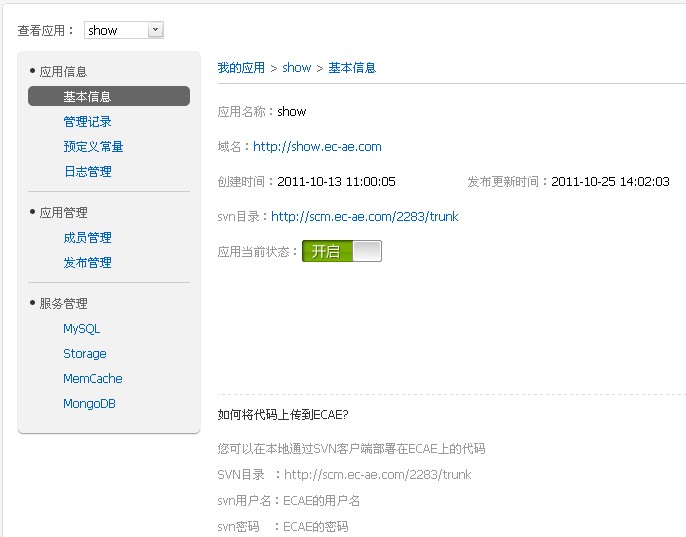Open the MongoDB service page

click(x=89, y=404)
